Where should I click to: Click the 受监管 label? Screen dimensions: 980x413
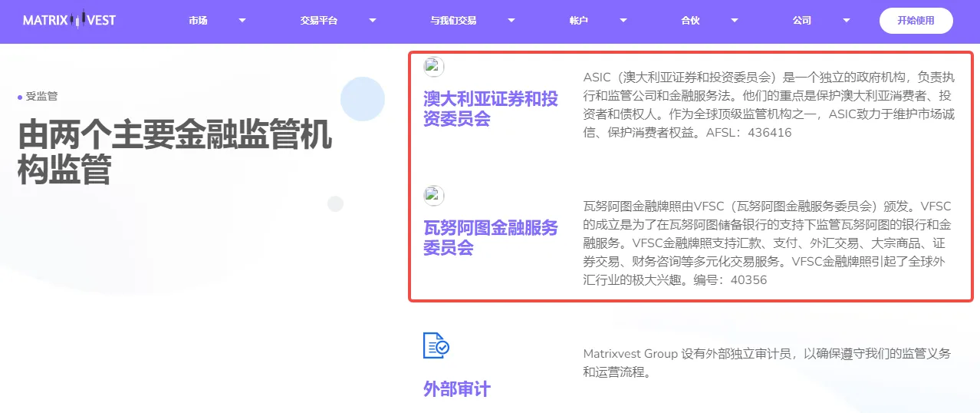tap(41, 97)
